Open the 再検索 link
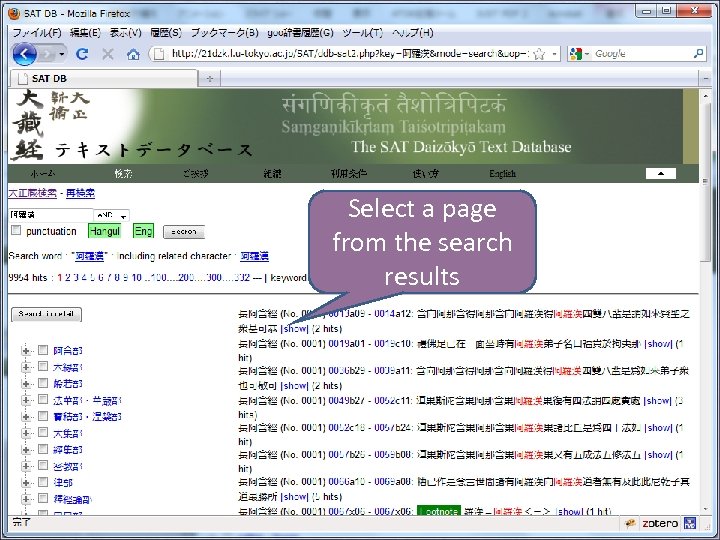This screenshot has height=540, width=720. [80, 193]
